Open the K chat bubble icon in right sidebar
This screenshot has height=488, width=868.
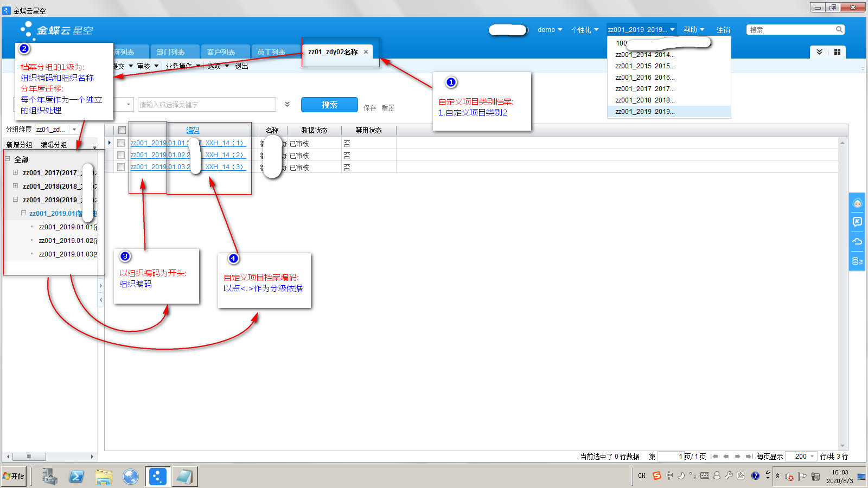tap(857, 222)
